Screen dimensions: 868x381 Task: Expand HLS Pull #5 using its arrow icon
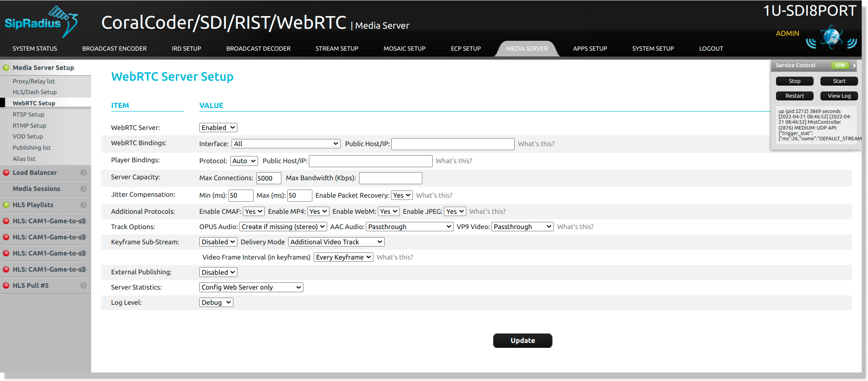(x=83, y=286)
